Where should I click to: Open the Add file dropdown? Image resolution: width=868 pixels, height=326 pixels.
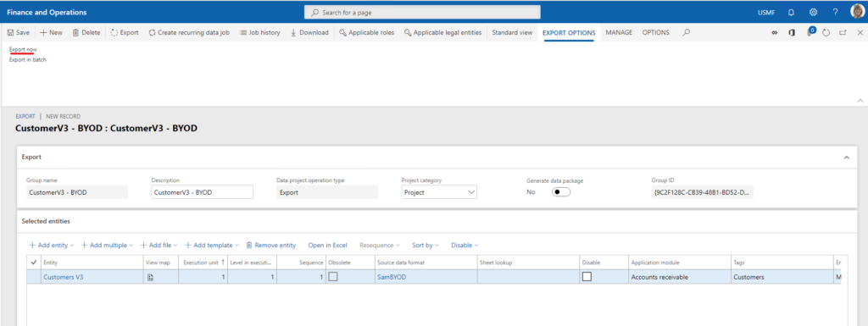pyautogui.click(x=159, y=245)
